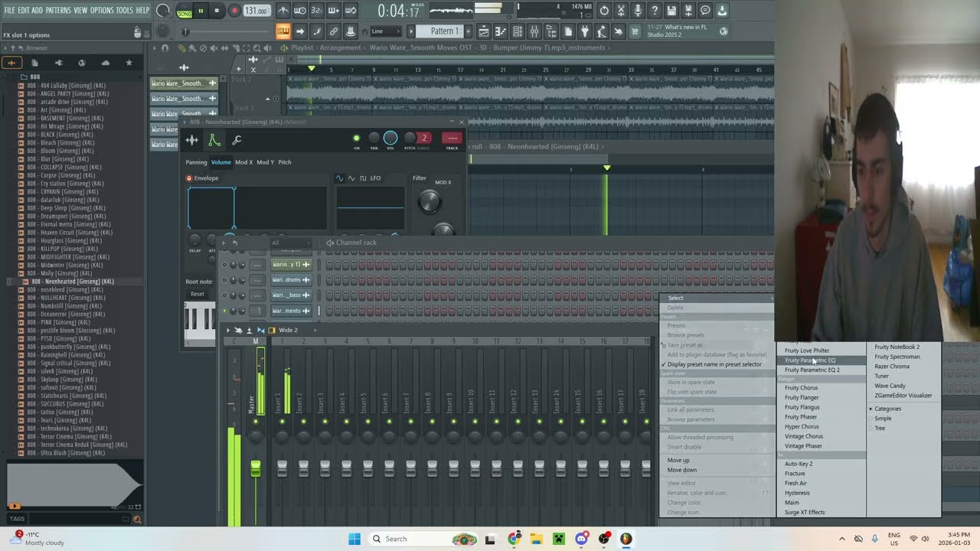
Task: Click the Filter MOD X knob
Action: click(x=429, y=201)
